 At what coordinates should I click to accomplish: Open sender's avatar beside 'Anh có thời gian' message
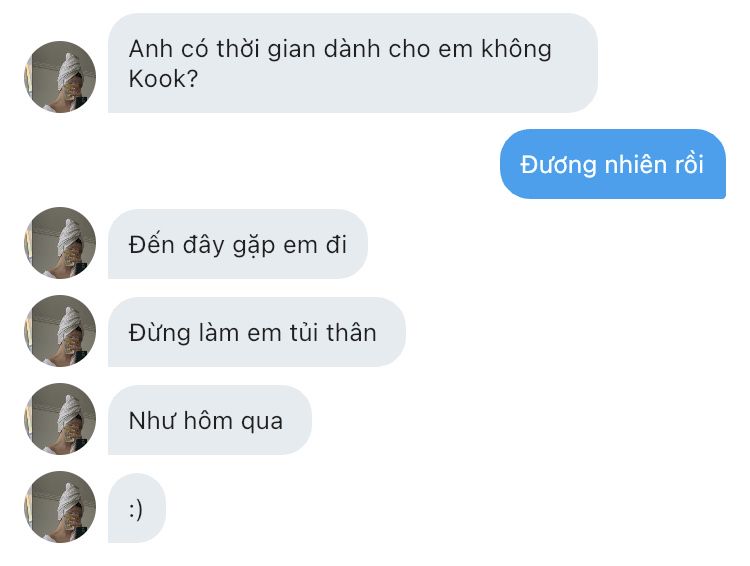[x=60, y=77]
